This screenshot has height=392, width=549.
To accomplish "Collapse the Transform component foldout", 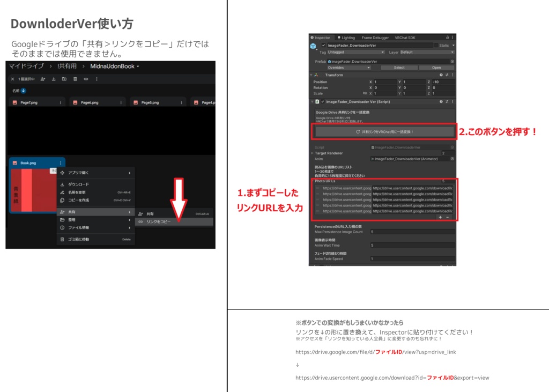I will point(311,75).
